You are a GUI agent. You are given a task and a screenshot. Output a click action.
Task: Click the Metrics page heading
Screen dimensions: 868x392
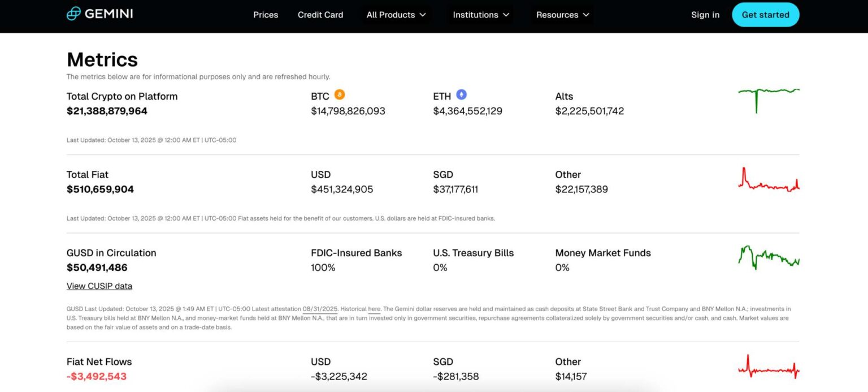[x=102, y=59]
